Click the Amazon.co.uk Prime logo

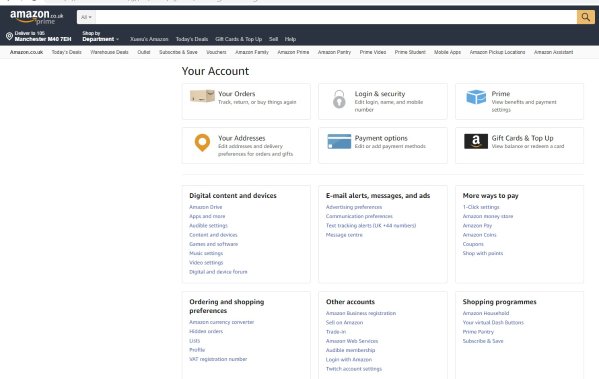pyautogui.click(x=37, y=17)
